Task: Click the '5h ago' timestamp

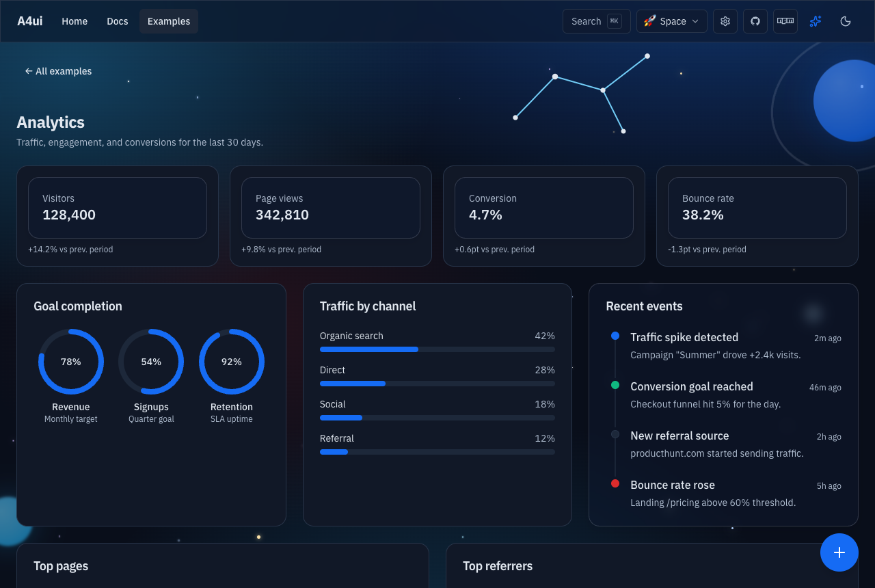Action: [829, 486]
